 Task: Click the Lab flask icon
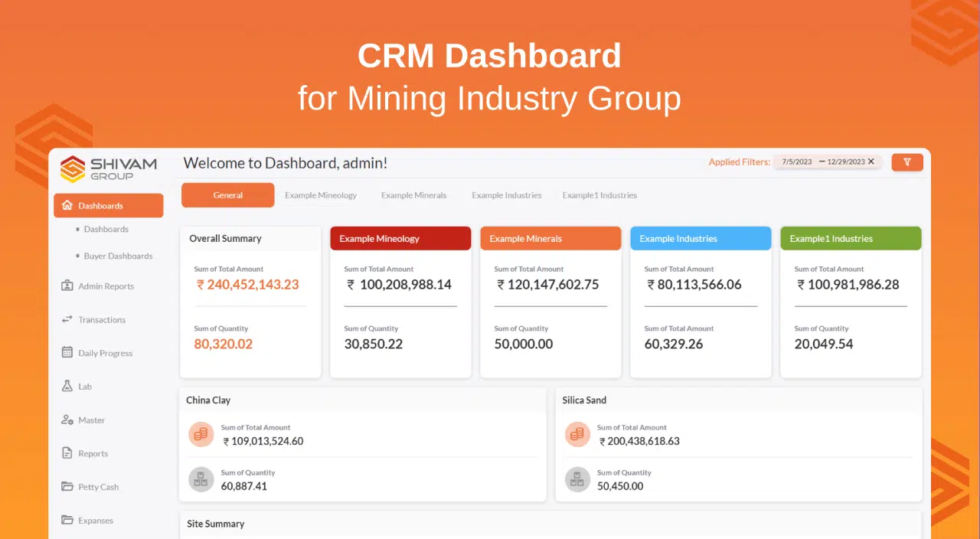[x=67, y=387]
